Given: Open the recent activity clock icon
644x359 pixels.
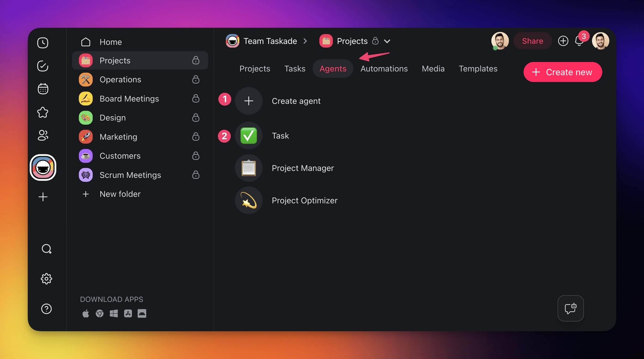Looking at the screenshot, I should 43,43.
